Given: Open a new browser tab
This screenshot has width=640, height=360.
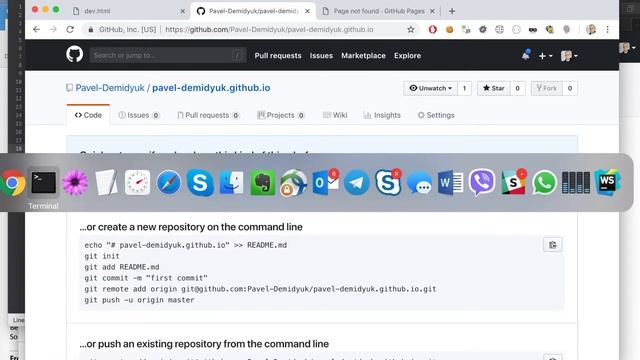Looking at the screenshot, I should [452, 11].
